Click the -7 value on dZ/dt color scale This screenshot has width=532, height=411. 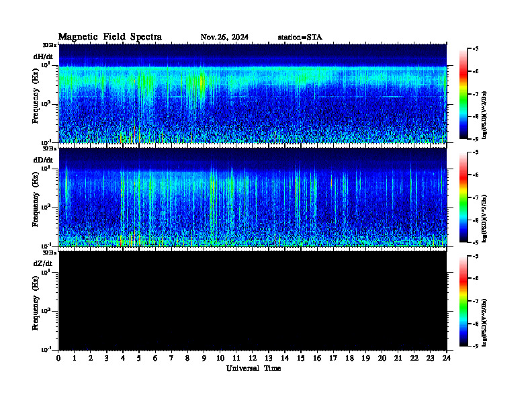[x=476, y=301]
